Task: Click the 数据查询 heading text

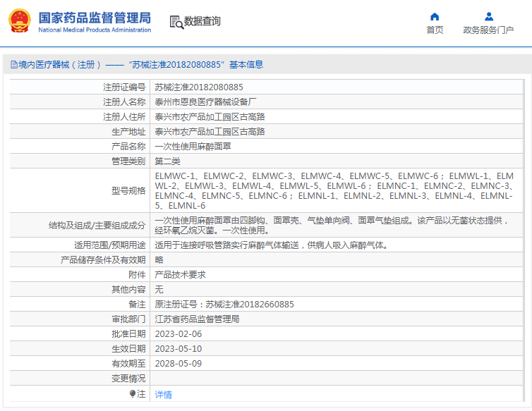Action: pos(202,21)
